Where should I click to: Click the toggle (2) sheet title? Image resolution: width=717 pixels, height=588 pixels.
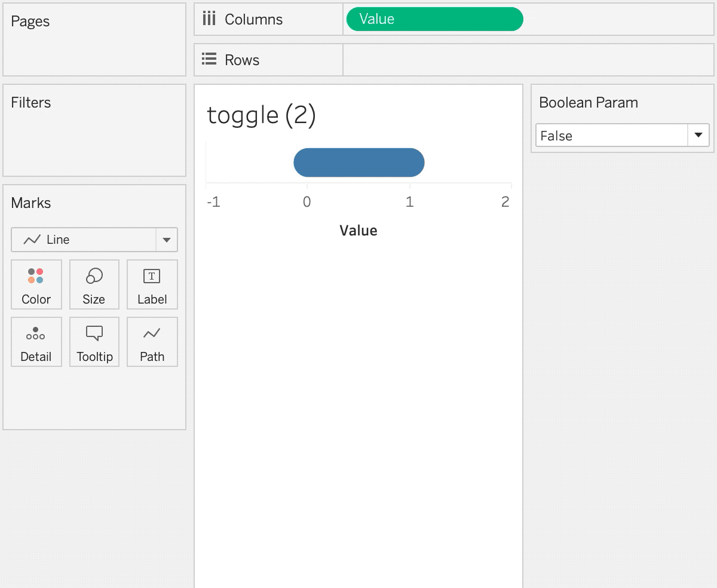(261, 115)
